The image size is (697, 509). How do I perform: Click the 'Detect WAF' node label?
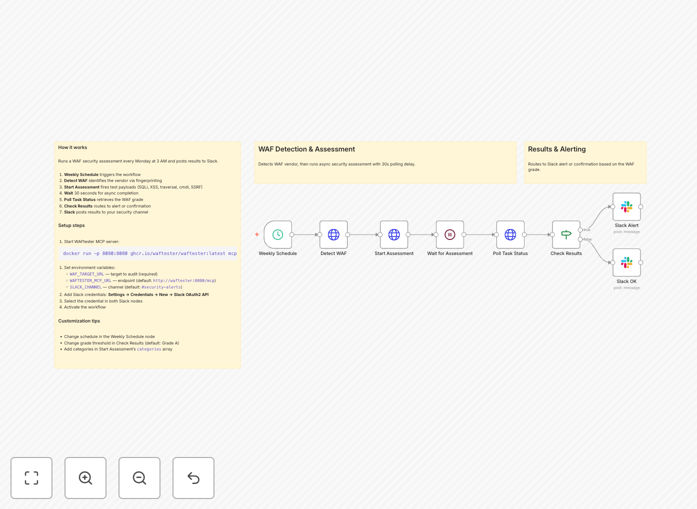pos(333,253)
